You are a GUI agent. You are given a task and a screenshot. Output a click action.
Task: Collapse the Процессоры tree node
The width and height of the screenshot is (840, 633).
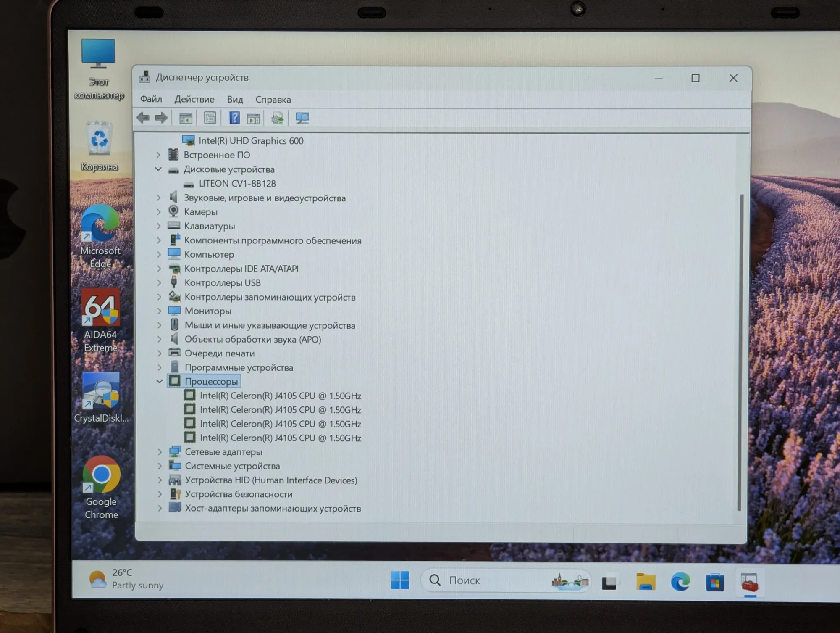159,381
